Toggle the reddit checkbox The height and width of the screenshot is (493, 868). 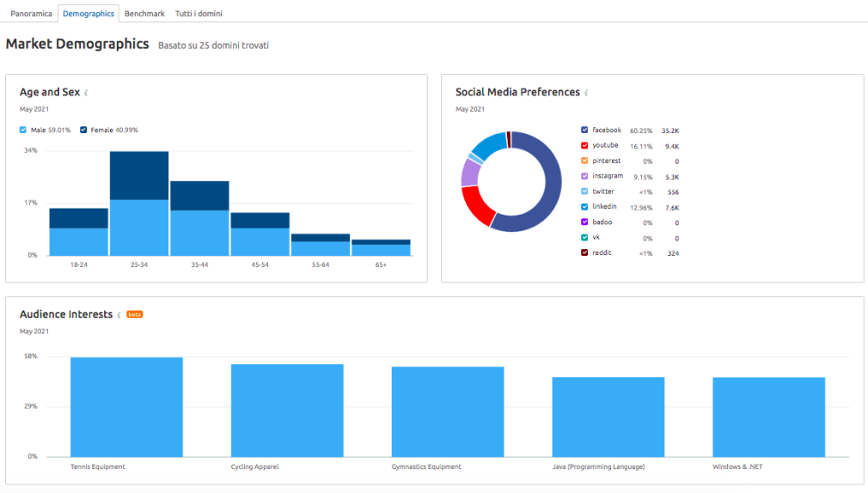pos(584,253)
